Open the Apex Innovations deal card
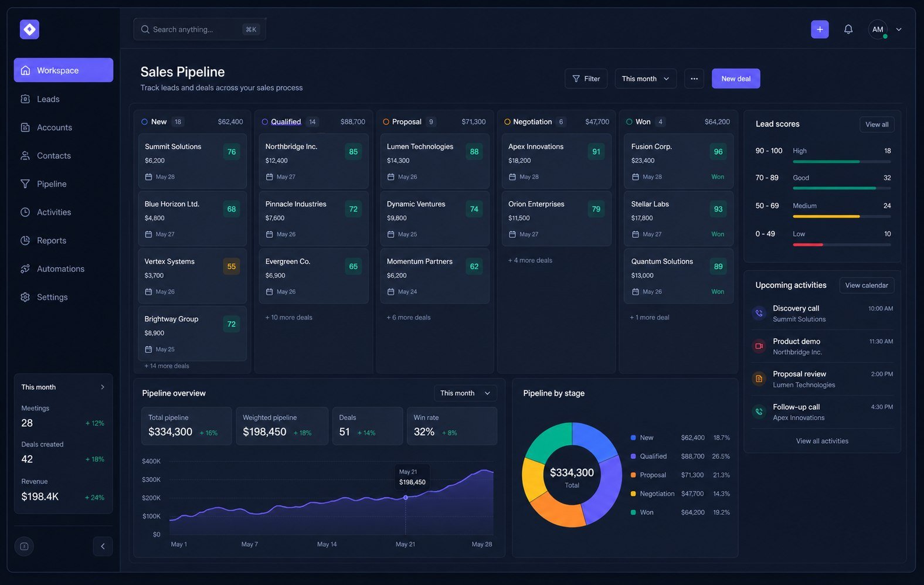The height and width of the screenshot is (585, 924). point(556,161)
